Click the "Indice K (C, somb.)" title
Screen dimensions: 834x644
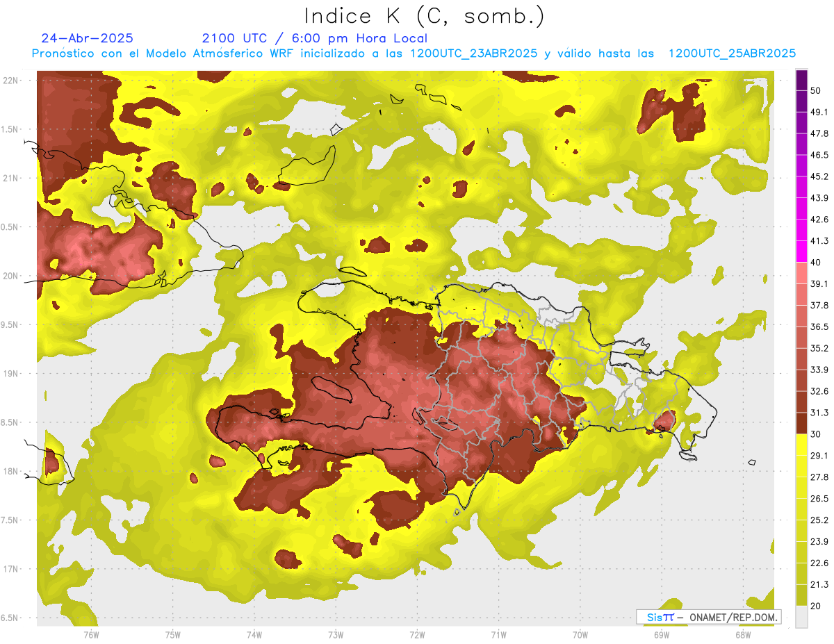(x=425, y=16)
